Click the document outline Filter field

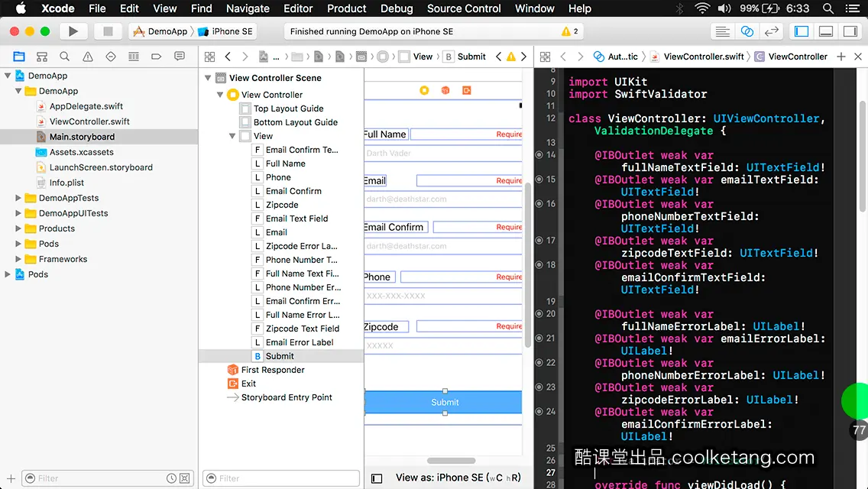tap(281, 478)
